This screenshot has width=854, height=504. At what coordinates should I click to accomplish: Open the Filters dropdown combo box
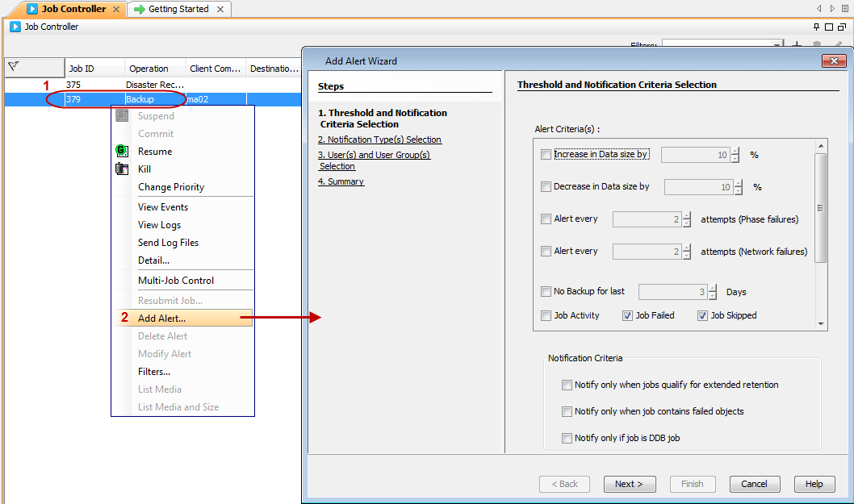click(x=777, y=46)
